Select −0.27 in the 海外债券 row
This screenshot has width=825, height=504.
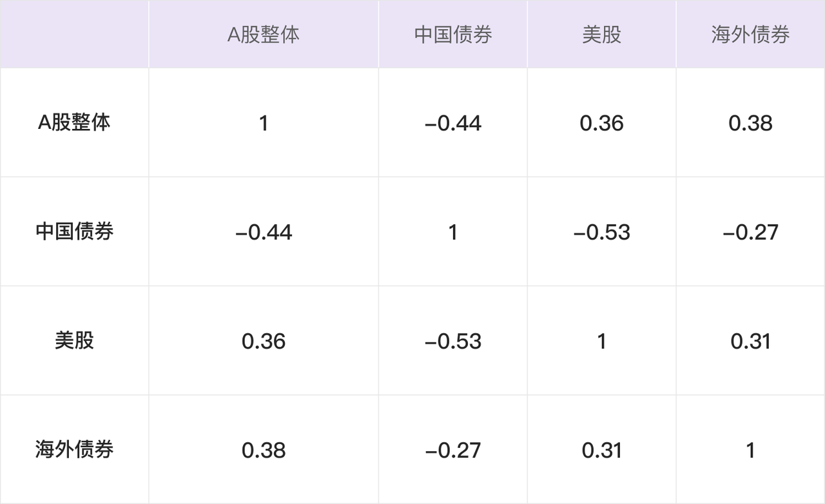point(453,450)
